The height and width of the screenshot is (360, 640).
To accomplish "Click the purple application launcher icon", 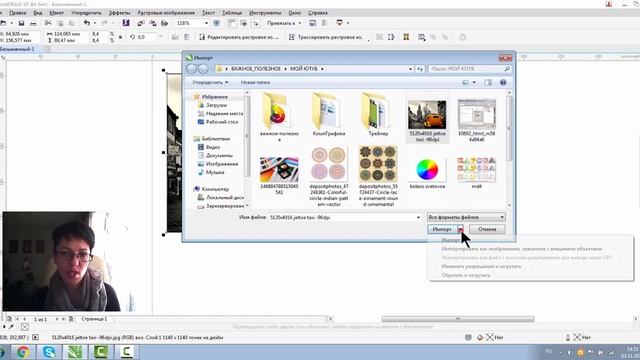I will [126, 23].
